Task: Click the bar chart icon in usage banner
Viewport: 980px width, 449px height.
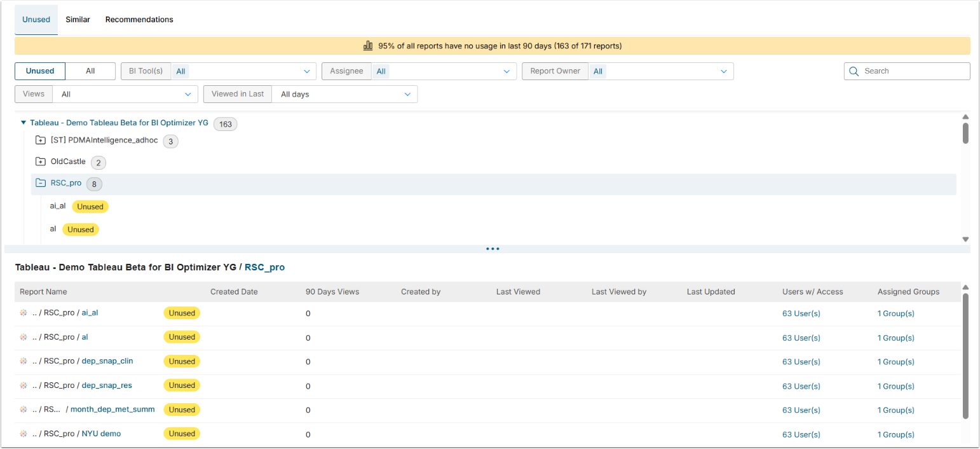Action: pos(368,46)
